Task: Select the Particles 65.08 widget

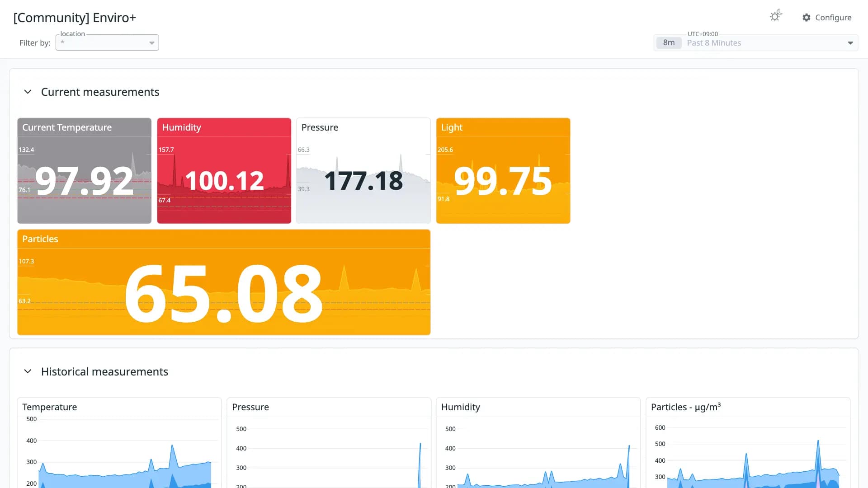Action: [224, 282]
